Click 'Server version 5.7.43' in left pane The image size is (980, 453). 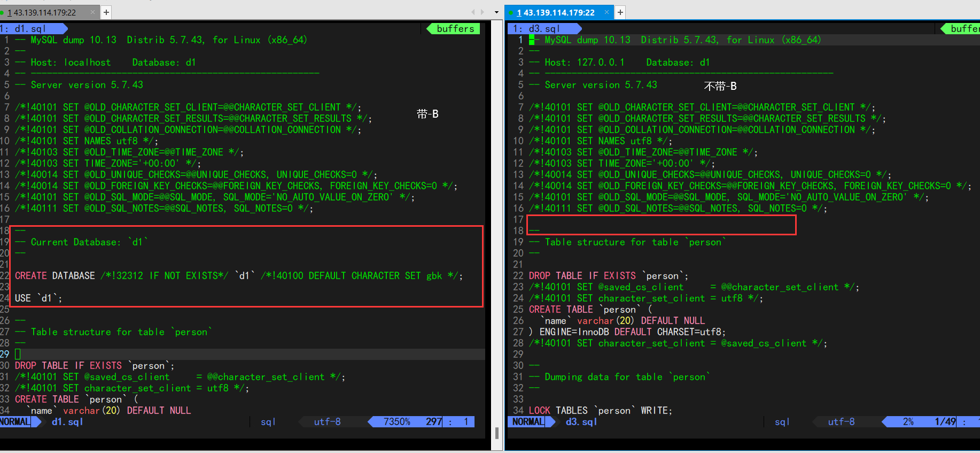click(x=79, y=85)
